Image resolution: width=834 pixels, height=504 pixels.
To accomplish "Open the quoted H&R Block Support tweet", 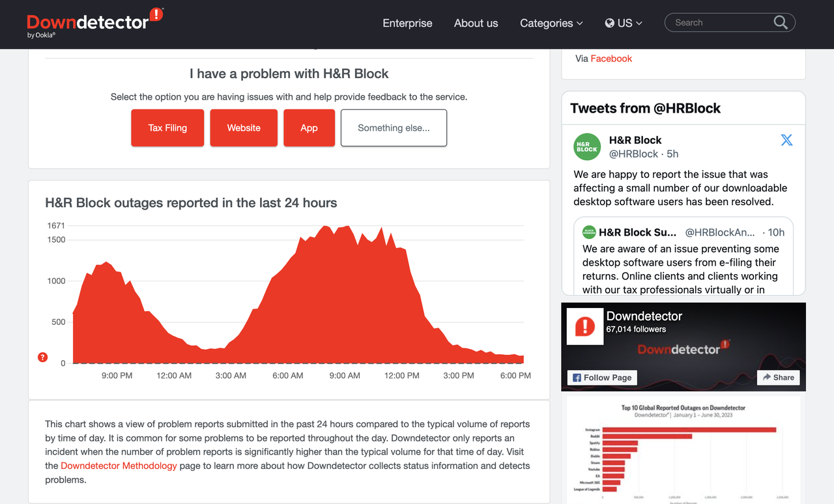I will [683, 256].
